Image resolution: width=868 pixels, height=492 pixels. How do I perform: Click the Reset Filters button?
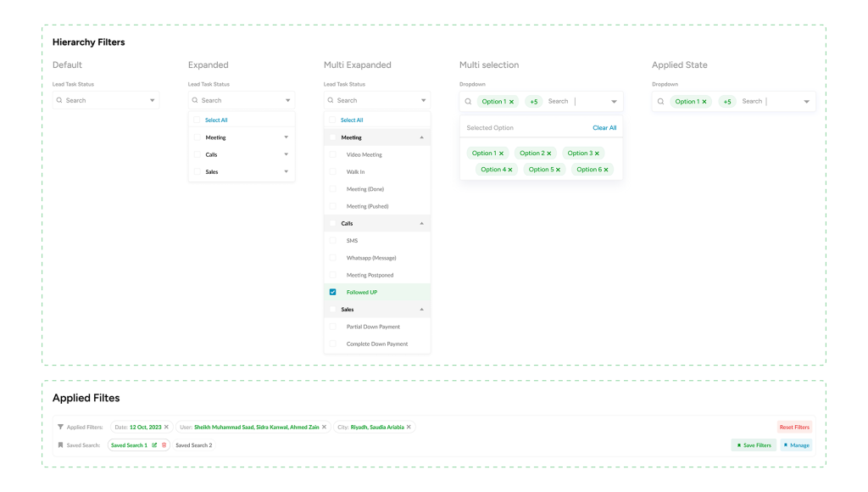click(794, 428)
